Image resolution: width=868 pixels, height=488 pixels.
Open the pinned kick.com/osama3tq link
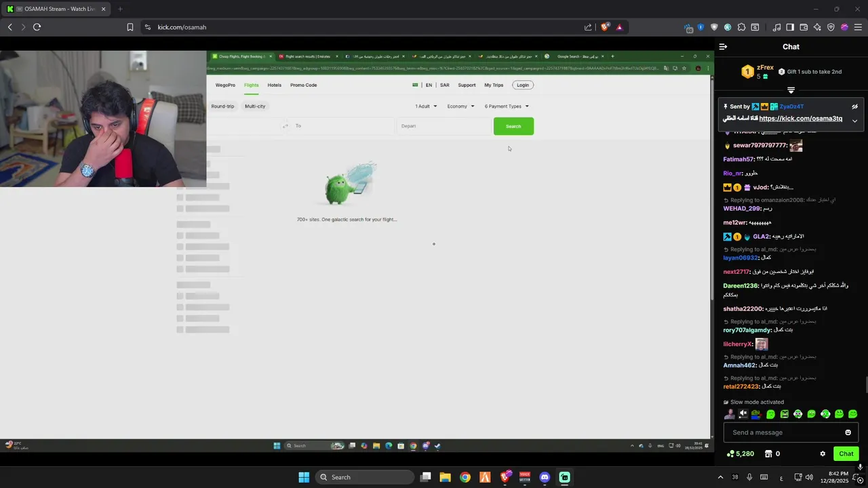(x=801, y=119)
